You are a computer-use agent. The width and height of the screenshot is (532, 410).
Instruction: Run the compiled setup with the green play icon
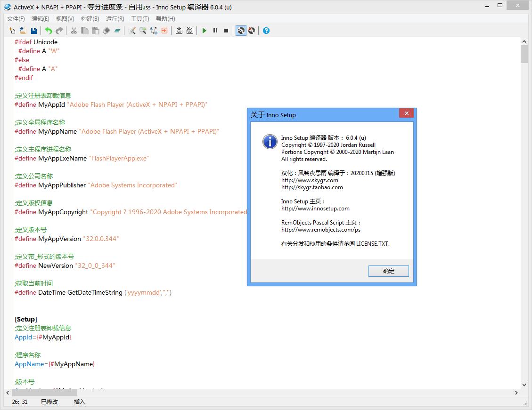(204, 31)
